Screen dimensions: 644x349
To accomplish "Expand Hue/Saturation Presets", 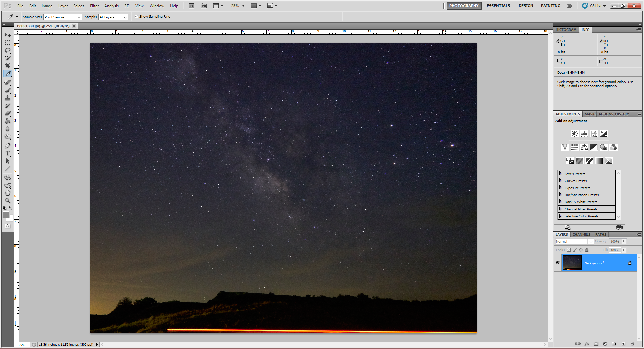I will click(560, 195).
